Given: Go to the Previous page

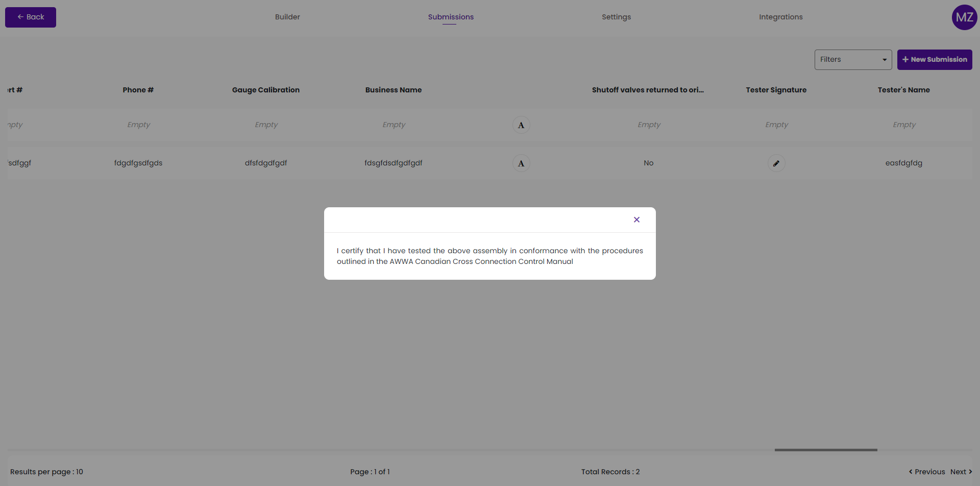Looking at the screenshot, I should click(x=927, y=472).
